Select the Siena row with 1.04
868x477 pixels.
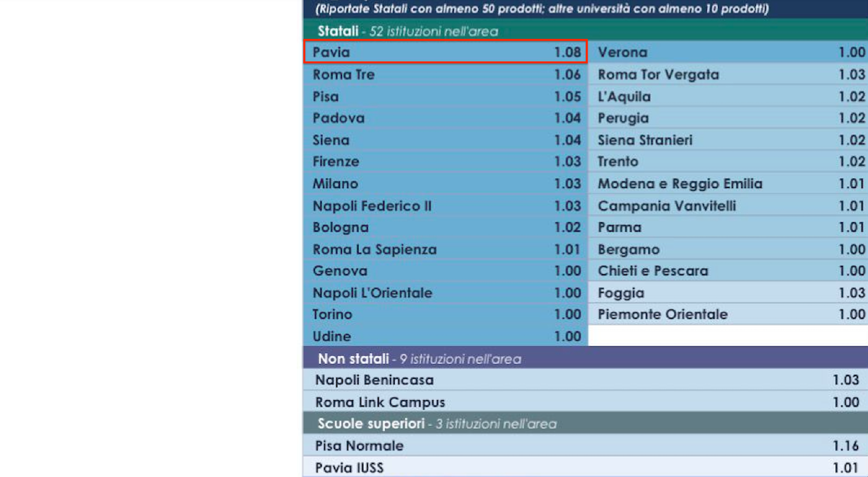pos(445,140)
